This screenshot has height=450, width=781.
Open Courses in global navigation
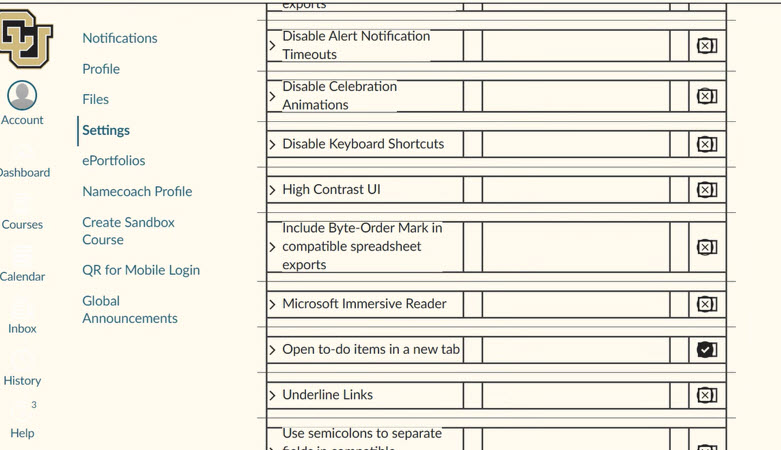pos(22,224)
